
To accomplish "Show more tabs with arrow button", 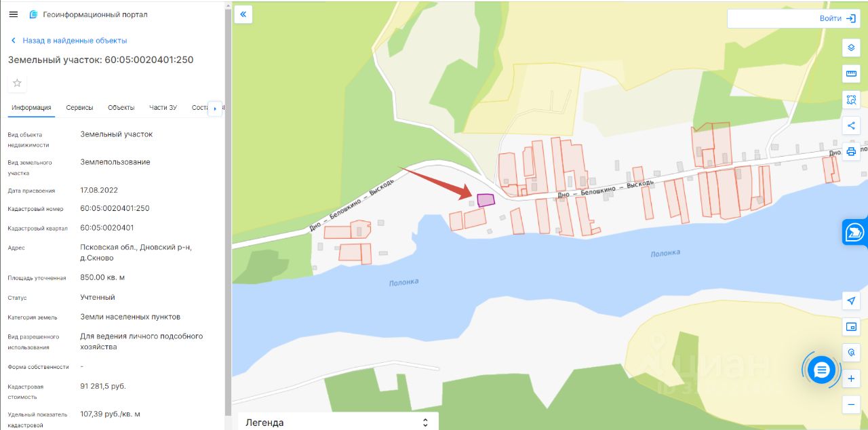I will [x=215, y=108].
